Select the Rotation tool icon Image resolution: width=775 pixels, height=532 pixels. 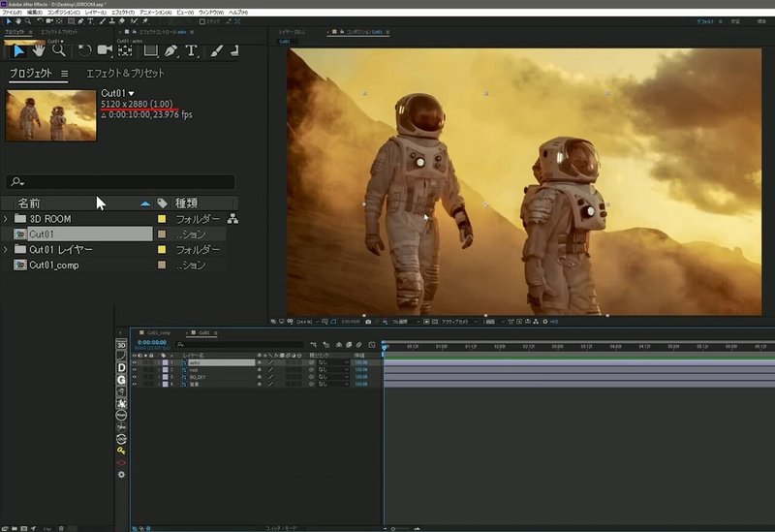pos(84,50)
